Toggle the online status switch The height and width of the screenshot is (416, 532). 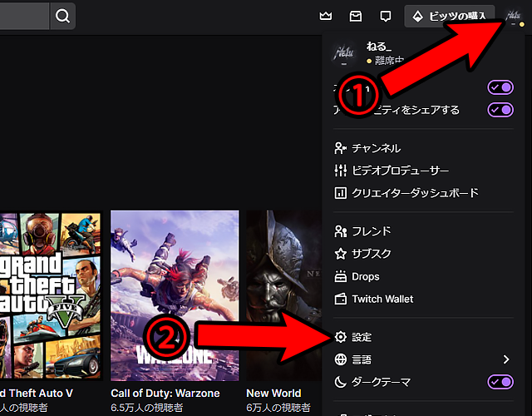tap(500, 87)
